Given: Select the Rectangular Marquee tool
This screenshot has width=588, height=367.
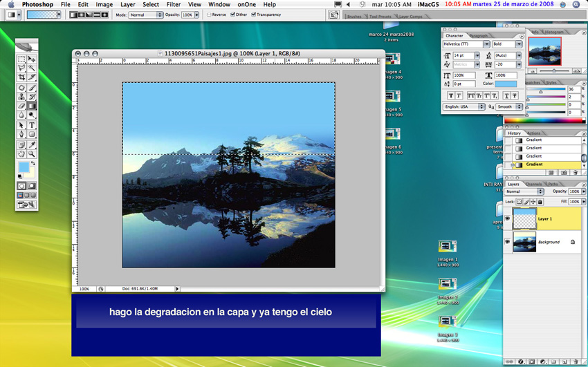Looking at the screenshot, I should (x=22, y=59).
